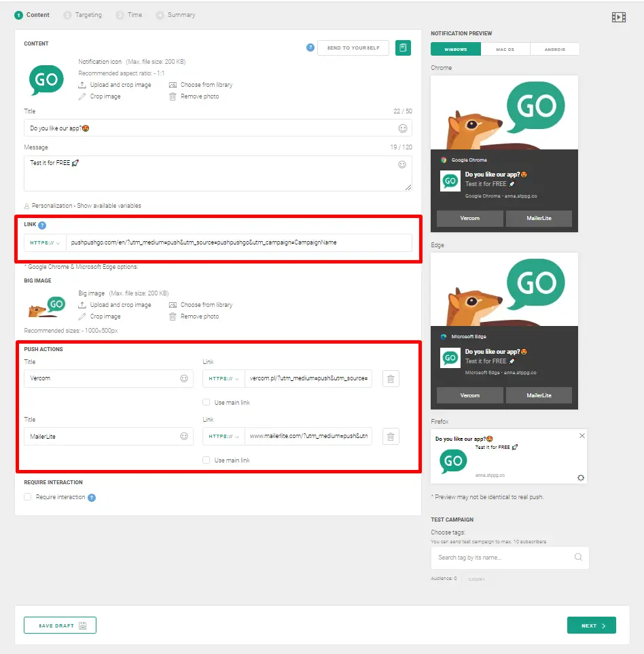Open emoji picker in the Message field

point(402,164)
